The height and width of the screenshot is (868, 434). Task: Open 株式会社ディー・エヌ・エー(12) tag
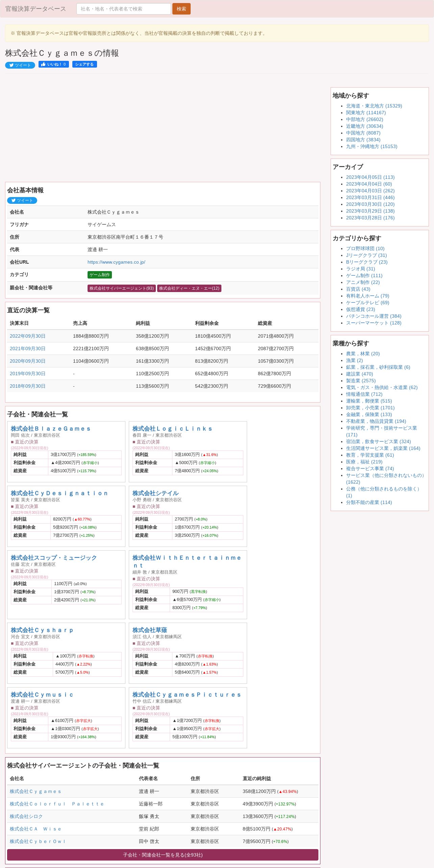pyautogui.click(x=189, y=288)
